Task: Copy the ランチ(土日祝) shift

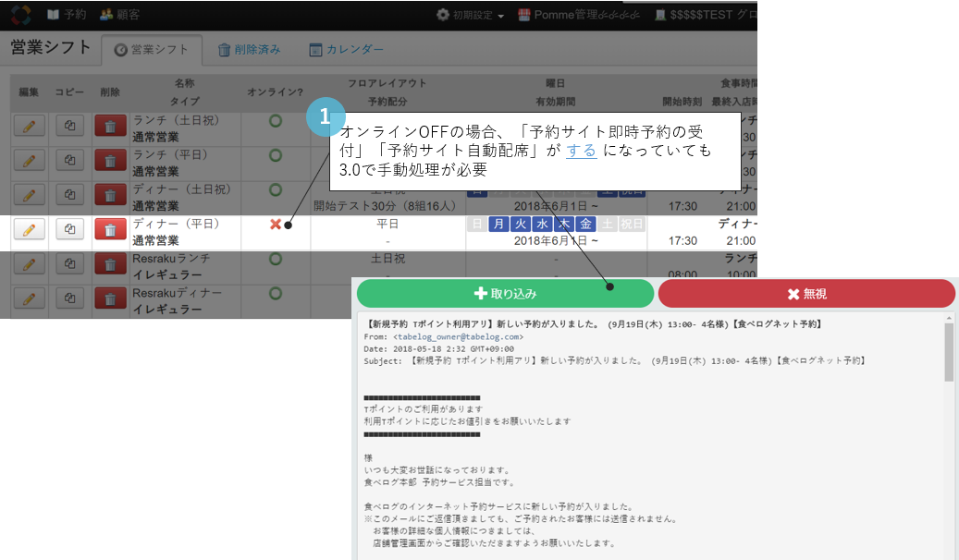Action: click(69, 126)
